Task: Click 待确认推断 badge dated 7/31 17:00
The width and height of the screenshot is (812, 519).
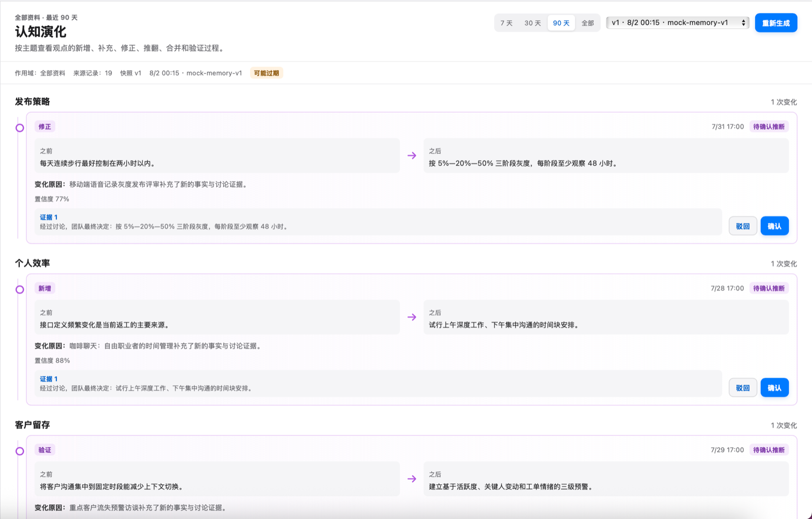Action: pos(769,126)
